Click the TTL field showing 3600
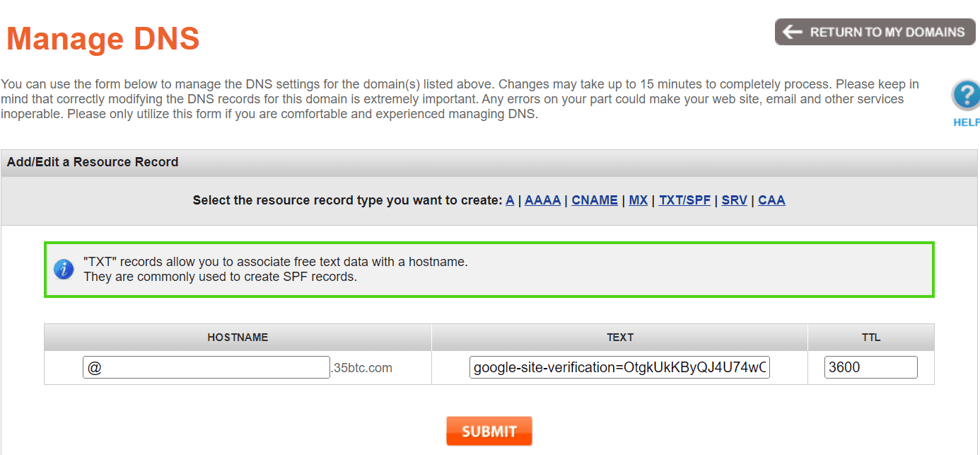This screenshot has width=980, height=455. pyautogui.click(x=870, y=367)
